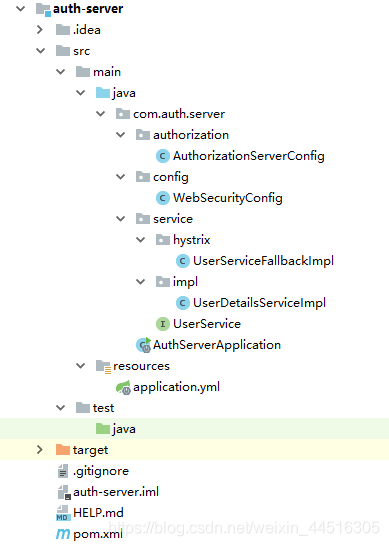Select UserDetailsServiceImpl file name

259,303
